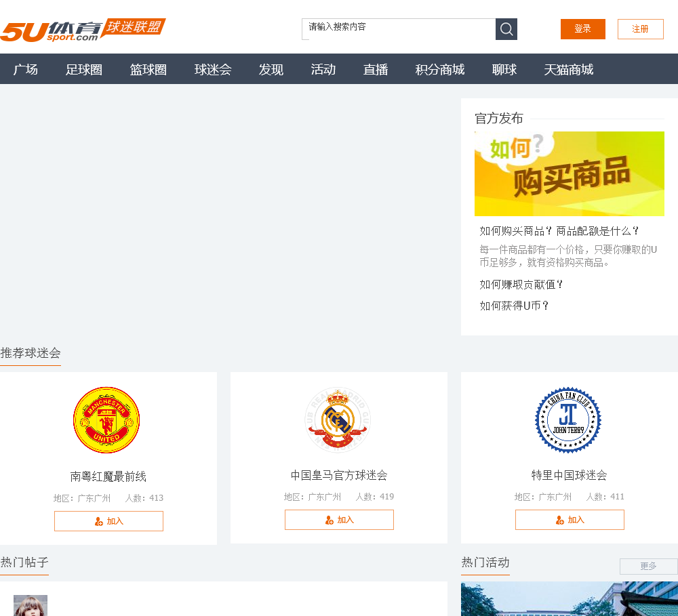Image resolution: width=678 pixels, height=616 pixels.
Task: Click the 人数：413 member count
Action: pos(144,498)
